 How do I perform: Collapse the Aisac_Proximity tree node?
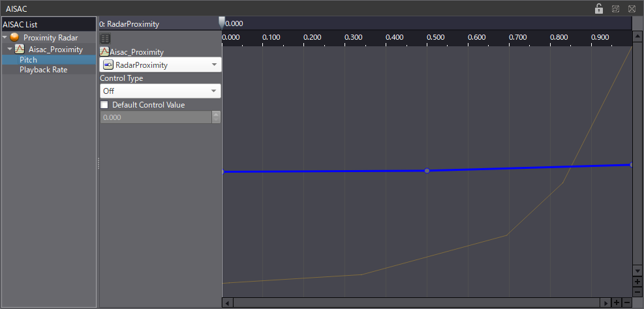pyautogui.click(x=10, y=50)
